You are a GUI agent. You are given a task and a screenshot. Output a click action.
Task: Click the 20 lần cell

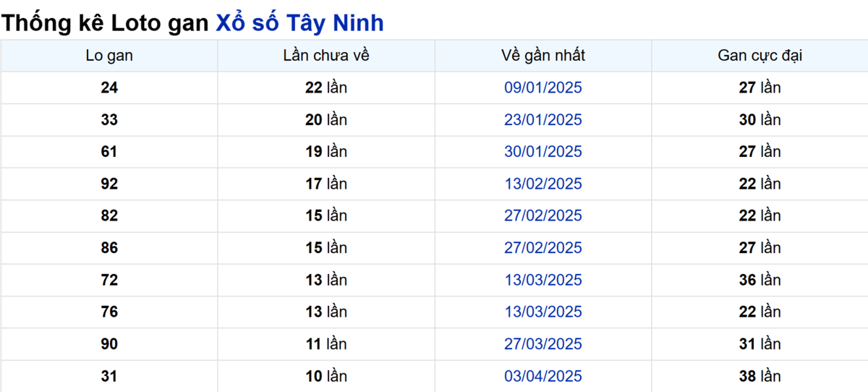(326, 119)
